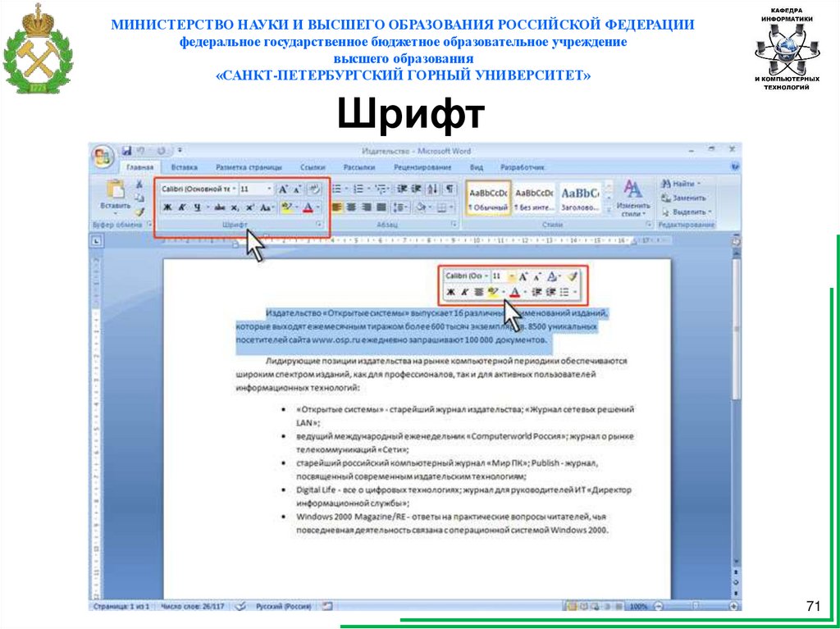Open the Find (Найти) dropdown arrow
This screenshot has width=840, height=629.
coord(699,184)
